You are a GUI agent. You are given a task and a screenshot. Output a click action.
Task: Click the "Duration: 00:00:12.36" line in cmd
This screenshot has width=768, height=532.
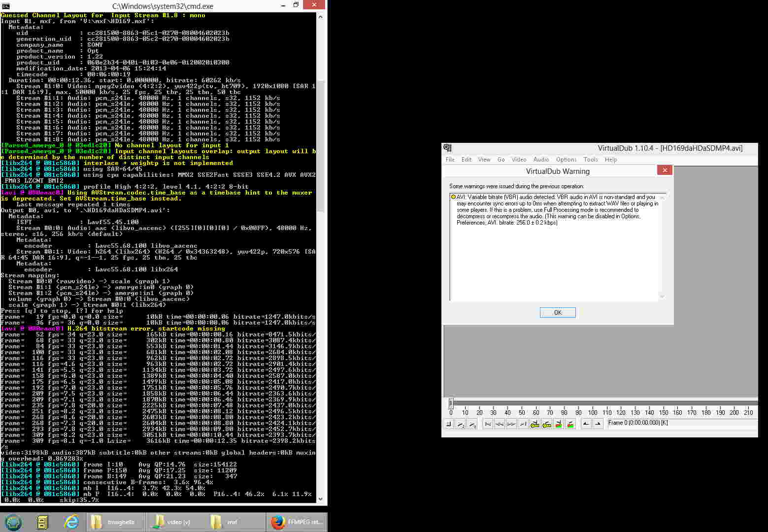(125, 80)
